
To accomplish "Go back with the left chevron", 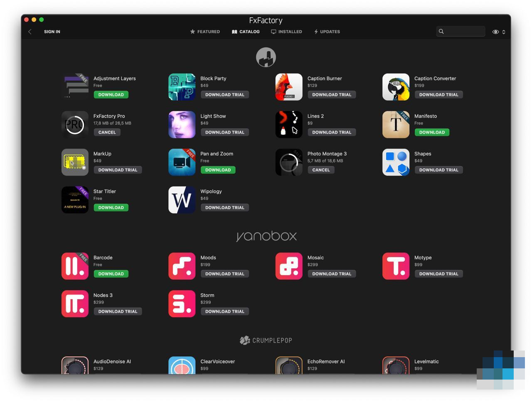I will [x=30, y=32].
